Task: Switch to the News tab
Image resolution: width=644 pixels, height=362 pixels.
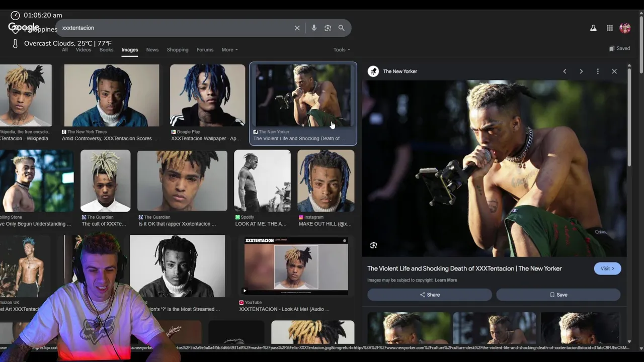Action: pos(152,50)
